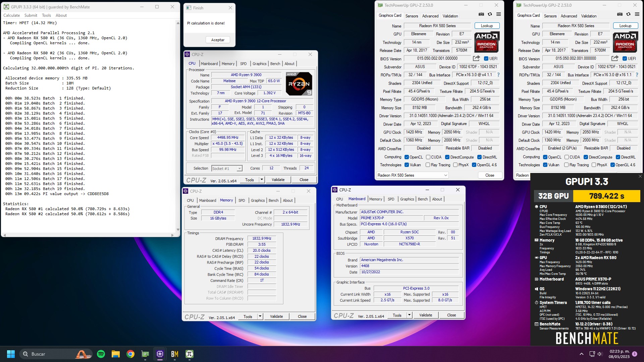This screenshot has height=362, width=644.
Task: Toggle CUDA checkbox in left GPU-Z
Action: 428,157
